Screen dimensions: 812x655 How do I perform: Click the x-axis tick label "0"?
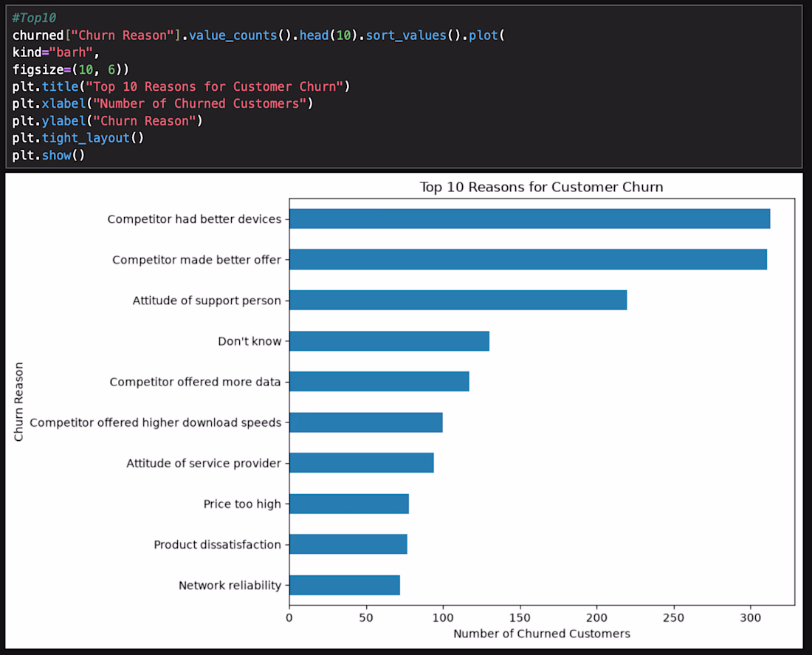(x=289, y=617)
